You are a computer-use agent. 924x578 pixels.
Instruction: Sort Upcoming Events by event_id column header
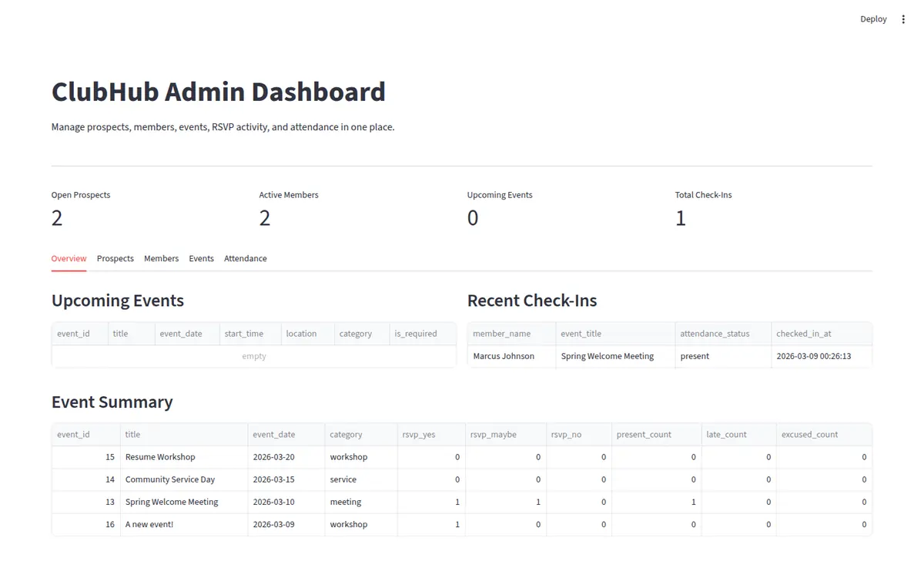tap(80, 334)
